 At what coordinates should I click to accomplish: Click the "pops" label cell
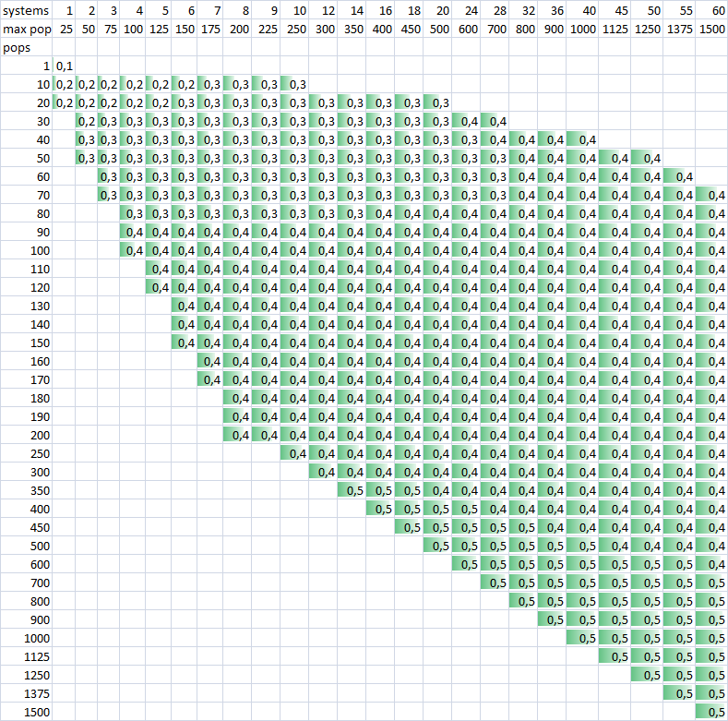click(26, 47)
